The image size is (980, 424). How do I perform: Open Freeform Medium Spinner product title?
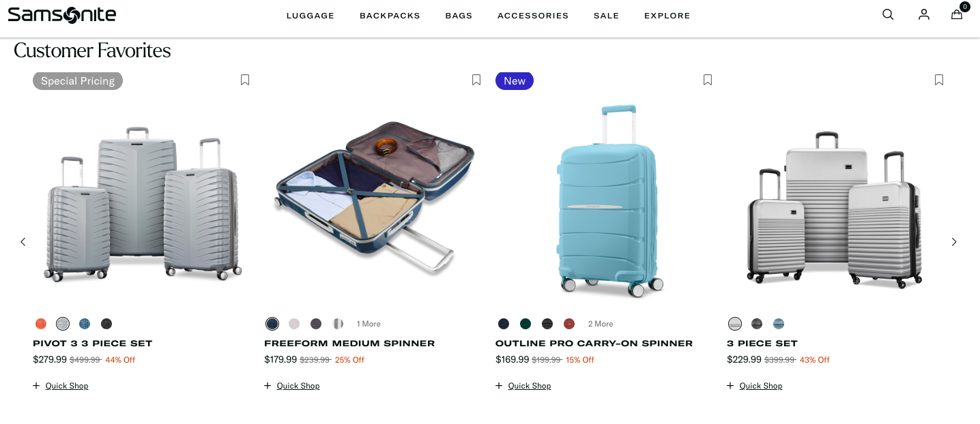pyautogui.click(x=349, y=344)
